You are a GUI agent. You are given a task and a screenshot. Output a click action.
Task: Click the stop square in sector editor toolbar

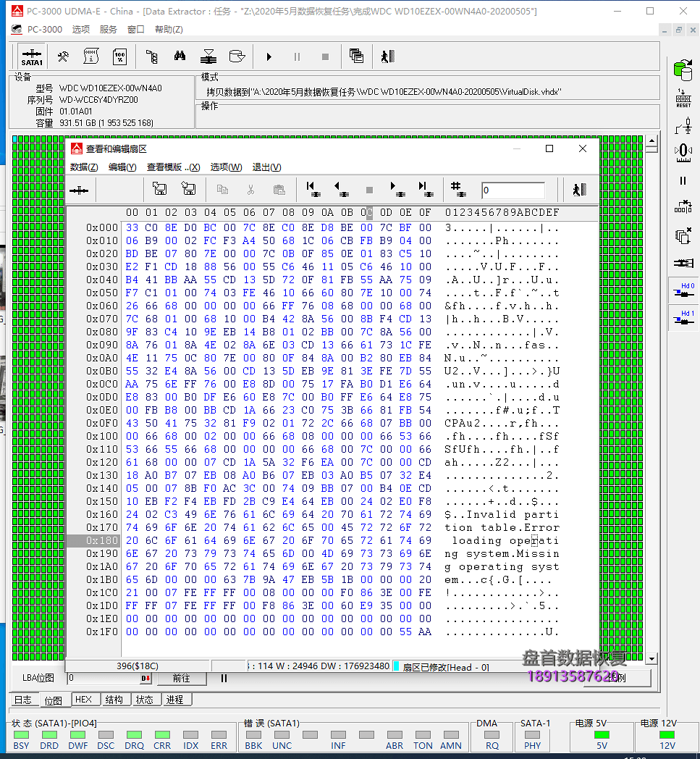370,190
